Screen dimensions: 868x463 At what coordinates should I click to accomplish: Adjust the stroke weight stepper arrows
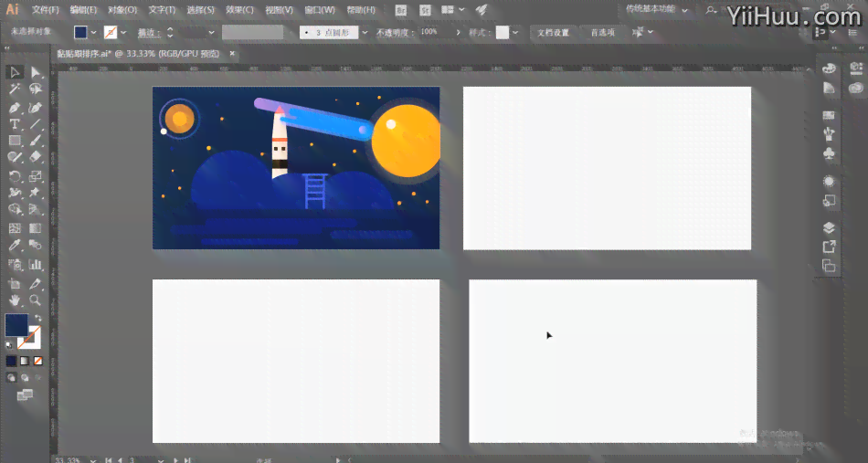(x=170, y=33)
